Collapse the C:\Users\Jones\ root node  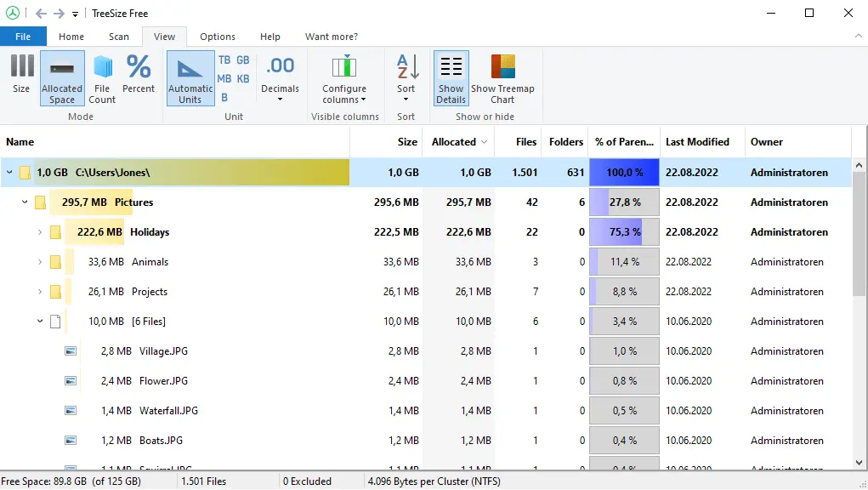9,172
